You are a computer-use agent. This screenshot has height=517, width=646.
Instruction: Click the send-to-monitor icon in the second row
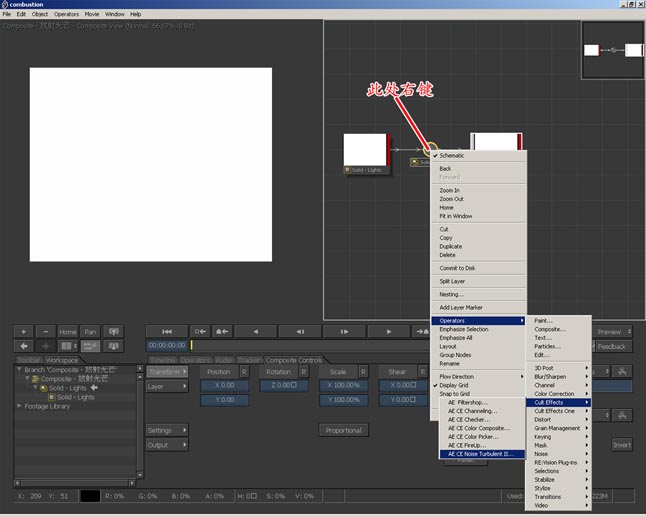pyautogui.click(x=113, y=346)
